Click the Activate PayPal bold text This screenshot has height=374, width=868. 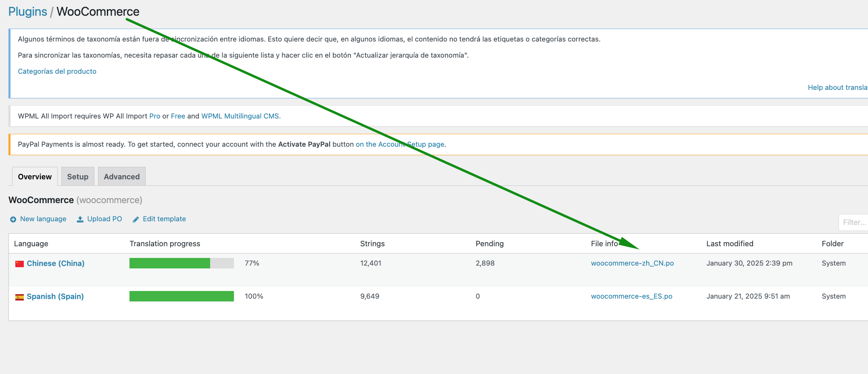point(304,144)
